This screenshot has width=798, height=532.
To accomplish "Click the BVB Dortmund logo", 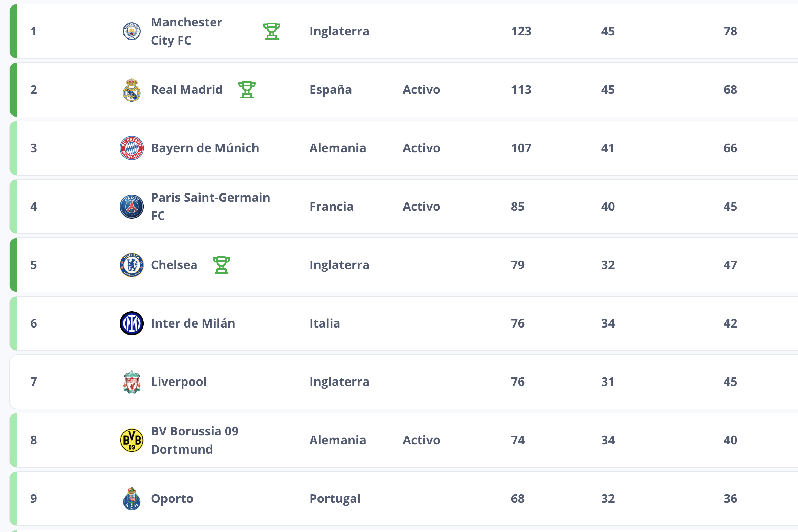I will pos(132,440).
